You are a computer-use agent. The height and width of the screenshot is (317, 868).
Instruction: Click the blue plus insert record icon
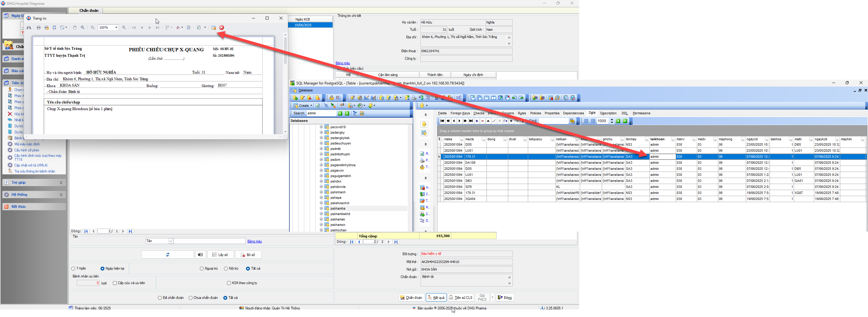477,121
